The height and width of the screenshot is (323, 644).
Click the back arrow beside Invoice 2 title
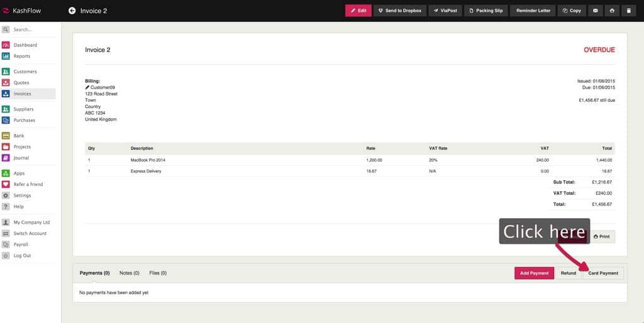72,11
